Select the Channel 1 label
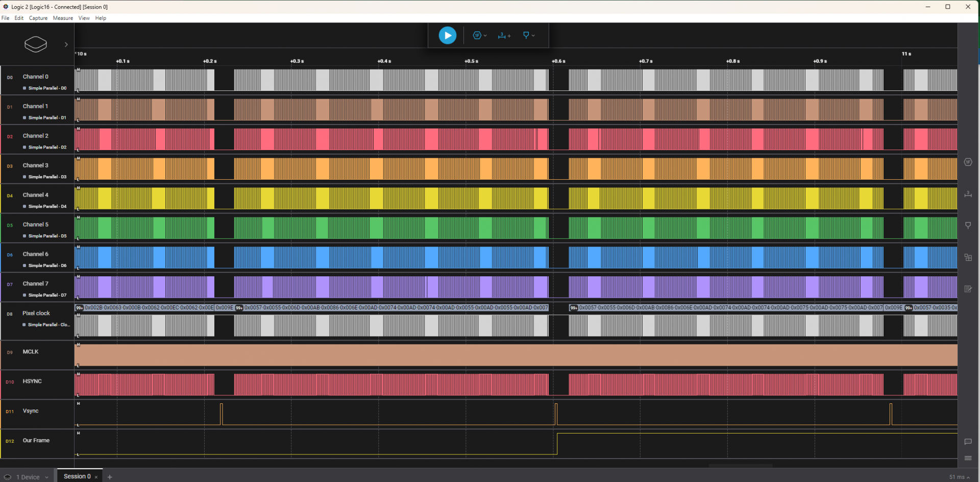 (x=36, y=106)
